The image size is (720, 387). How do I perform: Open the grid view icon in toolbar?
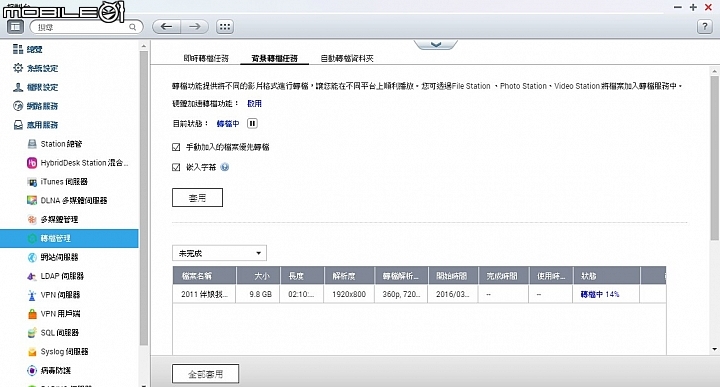(x=225, y=27)
